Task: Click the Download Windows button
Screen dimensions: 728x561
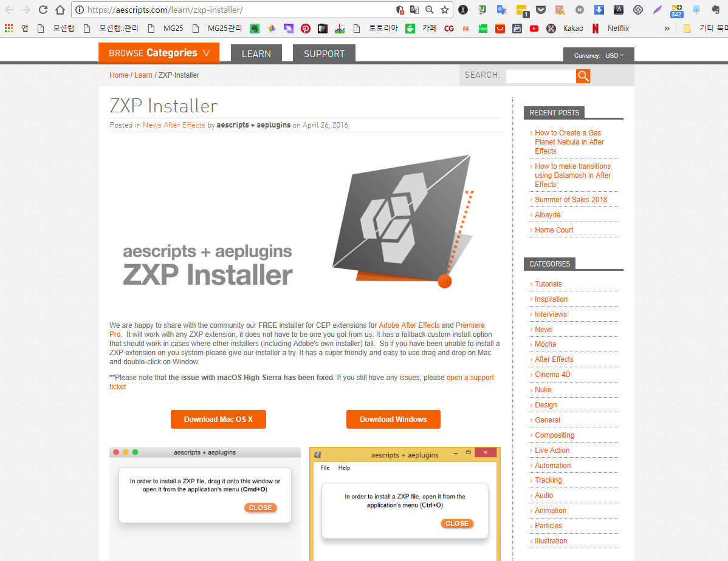Action: tap(393, 419)
